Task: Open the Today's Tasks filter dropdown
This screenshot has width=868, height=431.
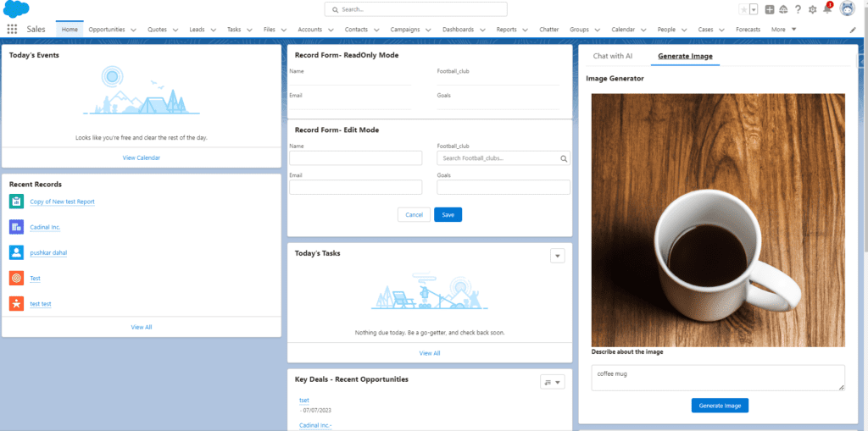Action: [x=557, y=255]
